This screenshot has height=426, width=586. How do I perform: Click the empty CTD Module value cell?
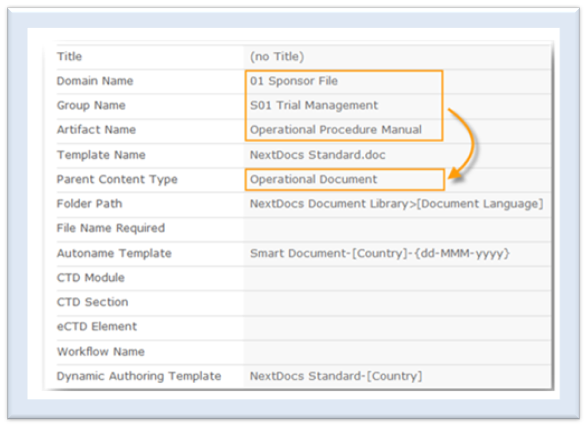(x=397, y=278)
